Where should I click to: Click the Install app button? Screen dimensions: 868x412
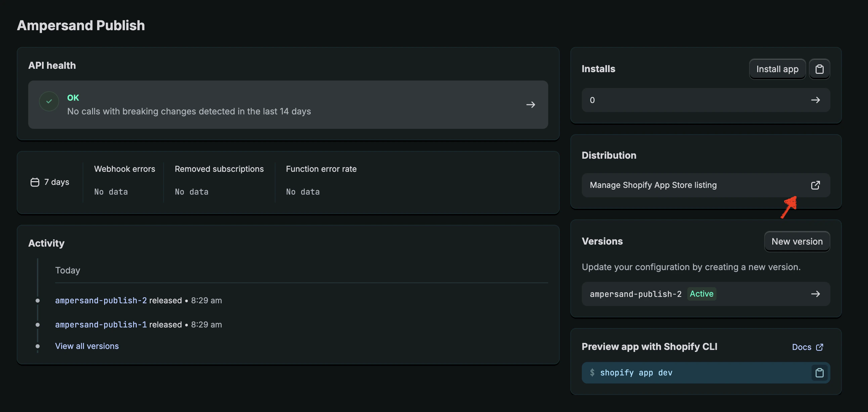point(777,69)
